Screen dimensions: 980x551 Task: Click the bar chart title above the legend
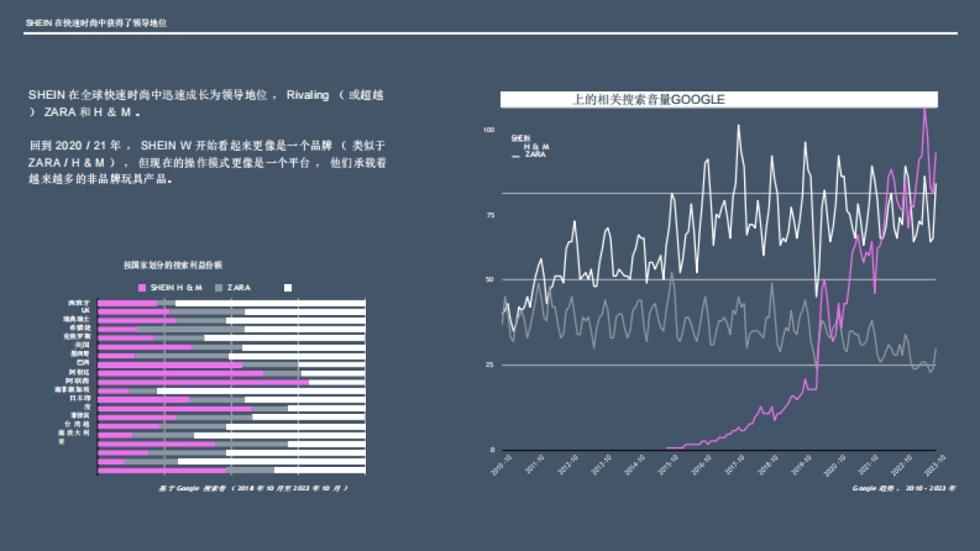pyautogui.click(x=173, y=265)
